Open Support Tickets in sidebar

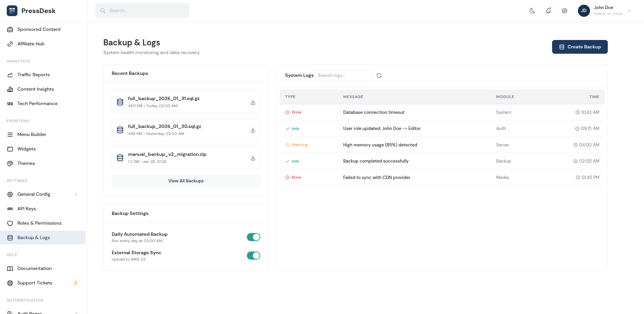[35, 283]
